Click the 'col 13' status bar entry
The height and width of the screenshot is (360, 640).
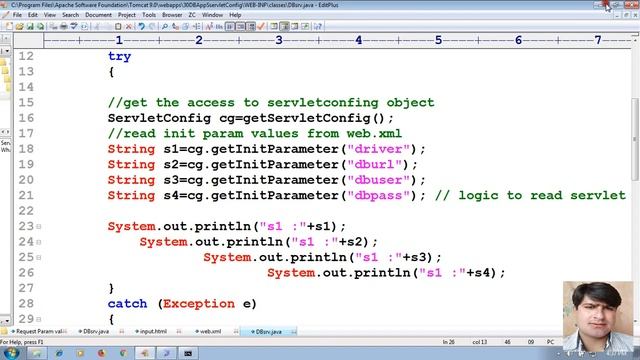(480, 342)
